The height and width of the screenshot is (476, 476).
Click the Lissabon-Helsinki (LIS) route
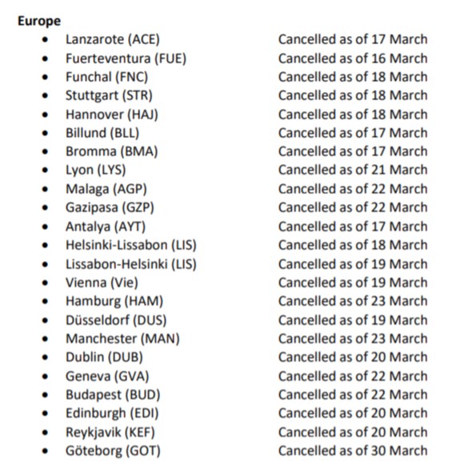coord(131,264)
